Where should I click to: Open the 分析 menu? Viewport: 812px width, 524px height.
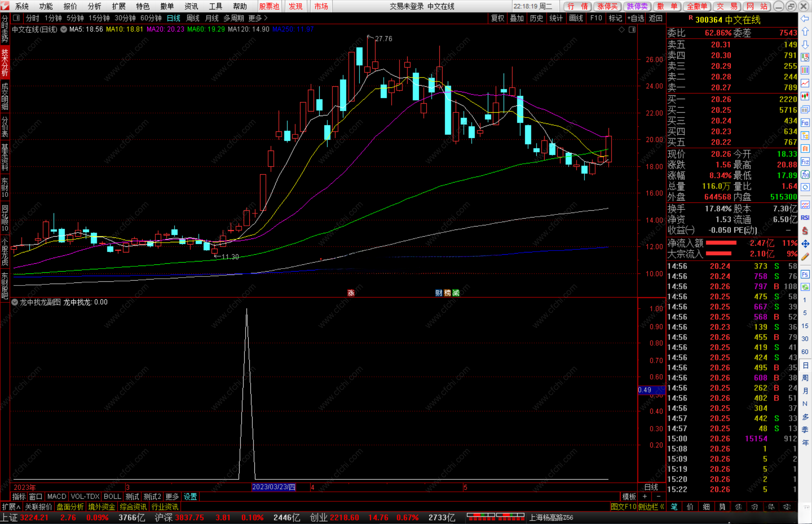pos(94,6)
